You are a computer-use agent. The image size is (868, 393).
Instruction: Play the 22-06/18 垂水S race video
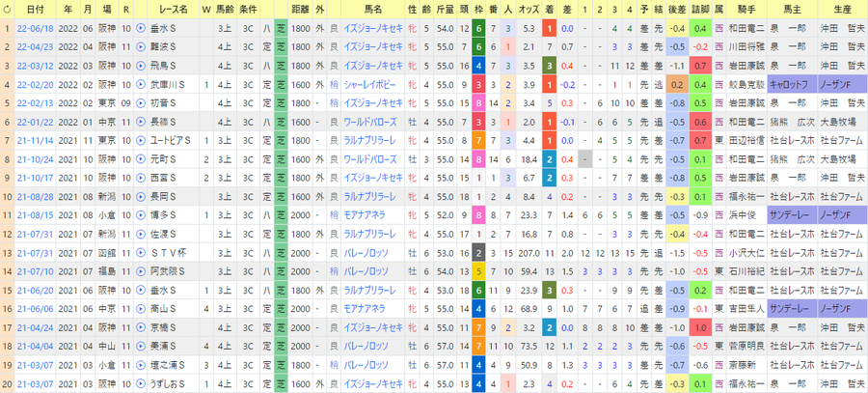tap(140, 28)
